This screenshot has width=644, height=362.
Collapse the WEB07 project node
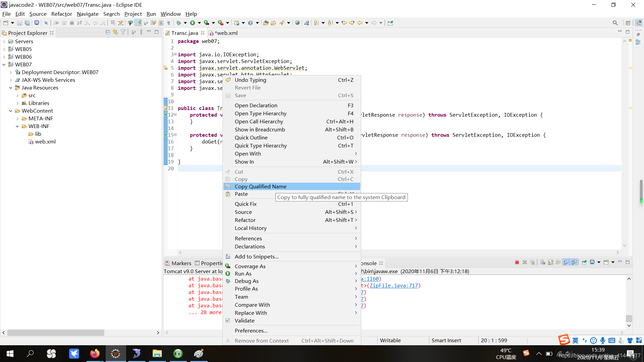pos(4,65)
